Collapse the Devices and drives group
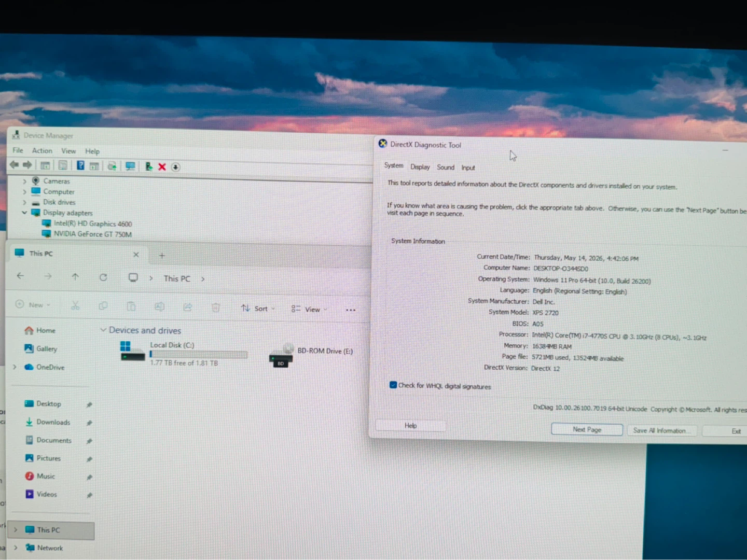Viewport: 747px width, 560px height. [x=103, y=330]
